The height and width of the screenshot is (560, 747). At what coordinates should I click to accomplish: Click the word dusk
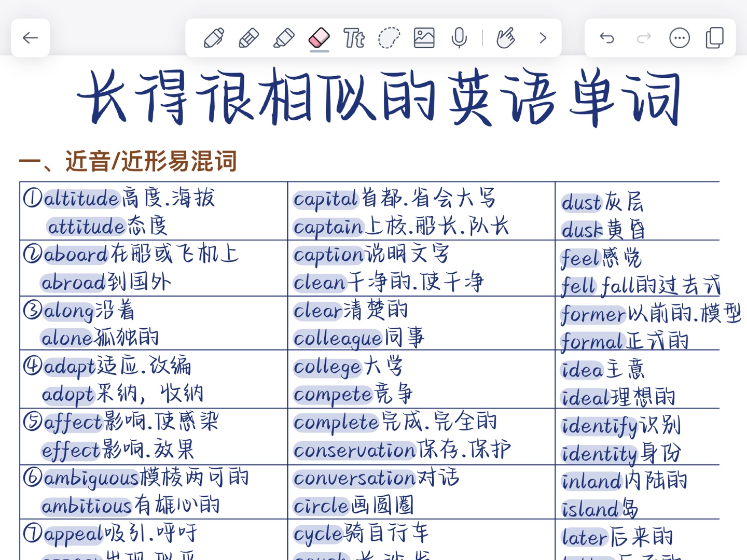583,230
